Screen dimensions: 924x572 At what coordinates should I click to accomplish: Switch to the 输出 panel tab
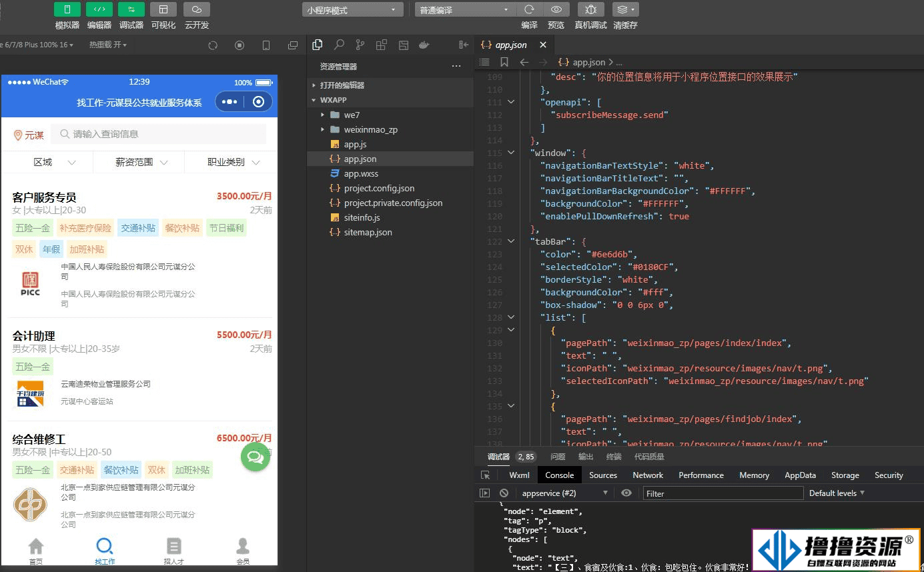point(586,457)
